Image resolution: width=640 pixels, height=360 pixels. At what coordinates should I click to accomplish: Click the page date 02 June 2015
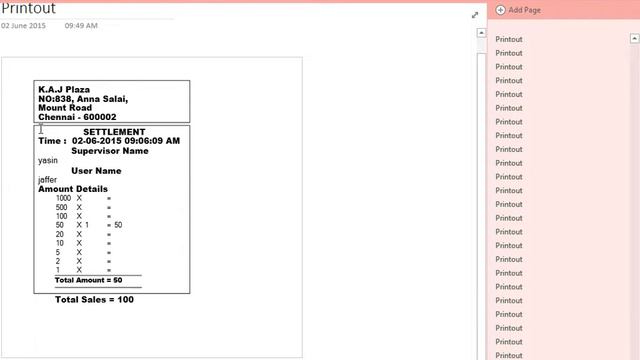click(23, 26)
